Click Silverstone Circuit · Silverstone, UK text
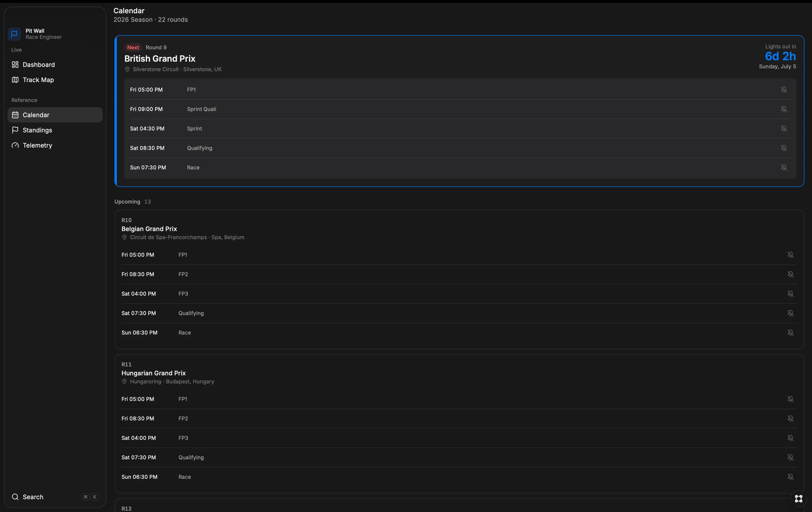This screenshot has width=812, height=512. 177,70
